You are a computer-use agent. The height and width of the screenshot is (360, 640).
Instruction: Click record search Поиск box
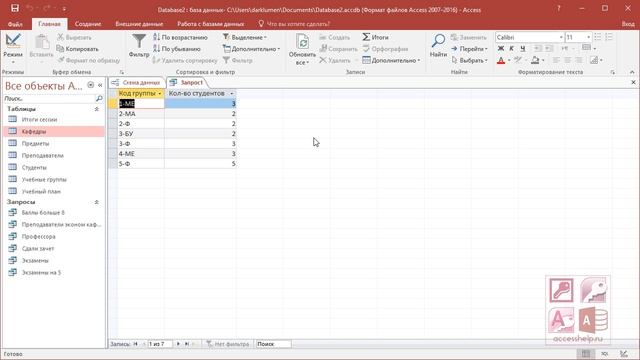(x=273, y=344)
